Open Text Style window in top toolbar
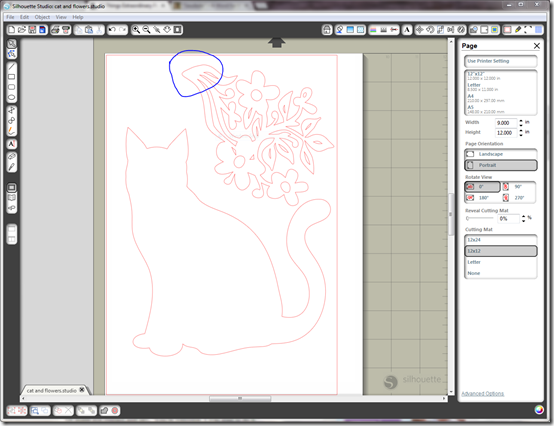554x426 pixels. 407,30
